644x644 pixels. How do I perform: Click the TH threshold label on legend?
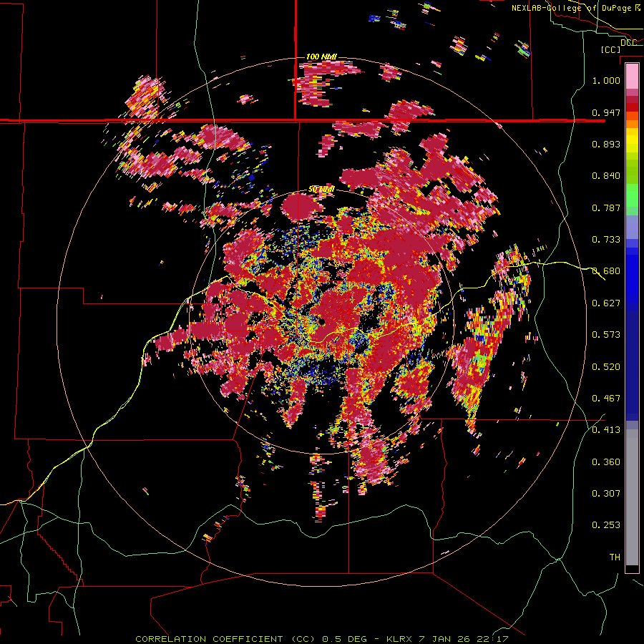(615, 557)
